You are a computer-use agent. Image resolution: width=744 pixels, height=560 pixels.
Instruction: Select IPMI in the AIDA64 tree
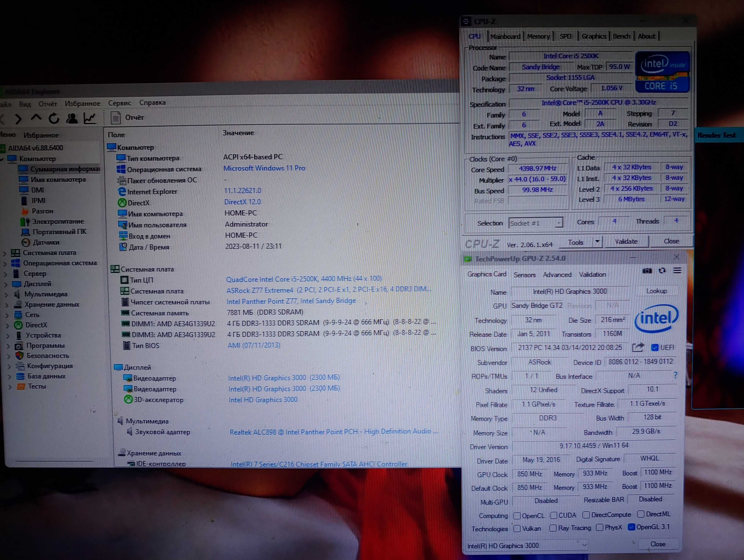point(38,200)
